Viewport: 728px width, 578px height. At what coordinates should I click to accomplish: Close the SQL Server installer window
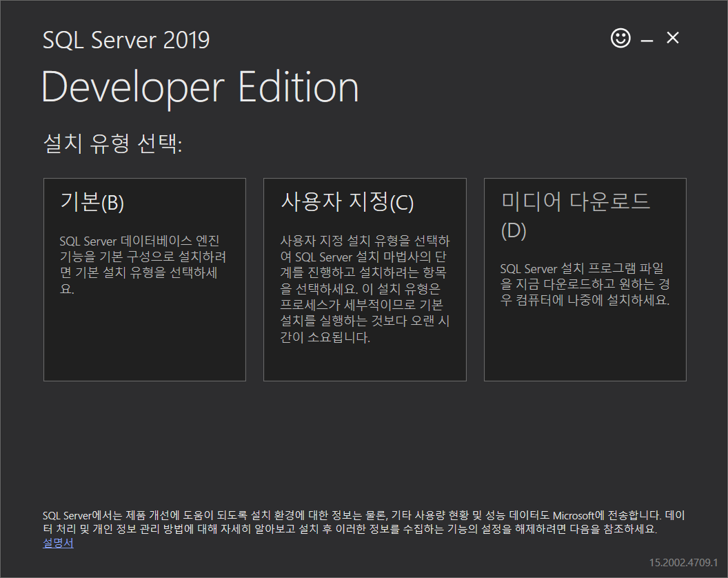[672, 38]
